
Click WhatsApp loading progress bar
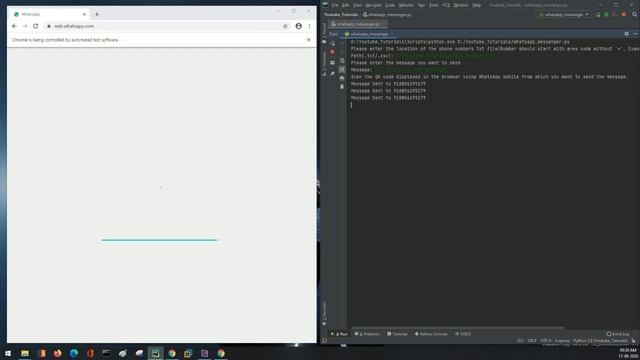[x=160, y=240]
